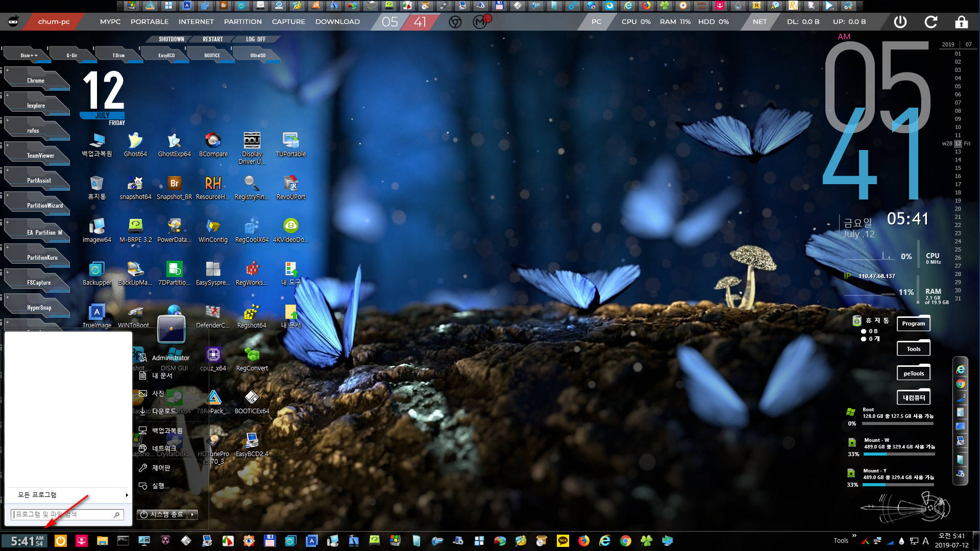The width and height of the screenshot is (980, 551).
Task: Open the 4KVideoDownloader desktop icon
Action: 291,231
